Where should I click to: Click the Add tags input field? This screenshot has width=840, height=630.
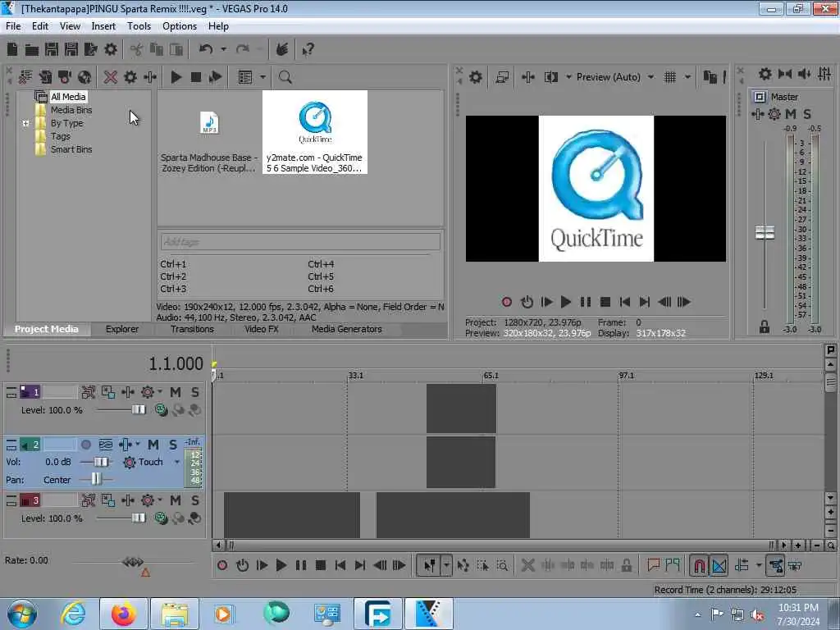coord(300,242)
